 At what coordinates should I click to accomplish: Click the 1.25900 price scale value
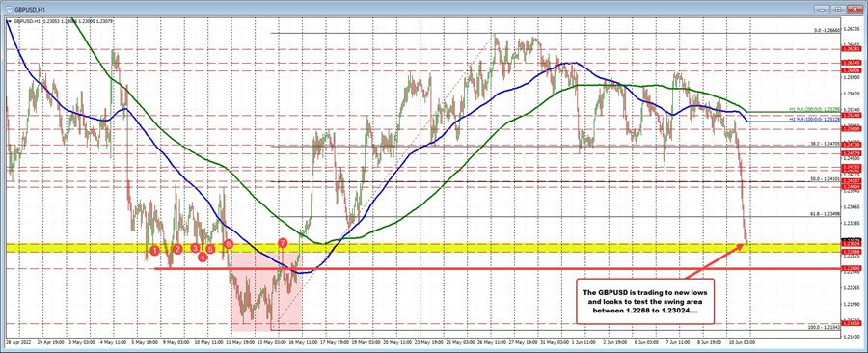coord(852,77)
